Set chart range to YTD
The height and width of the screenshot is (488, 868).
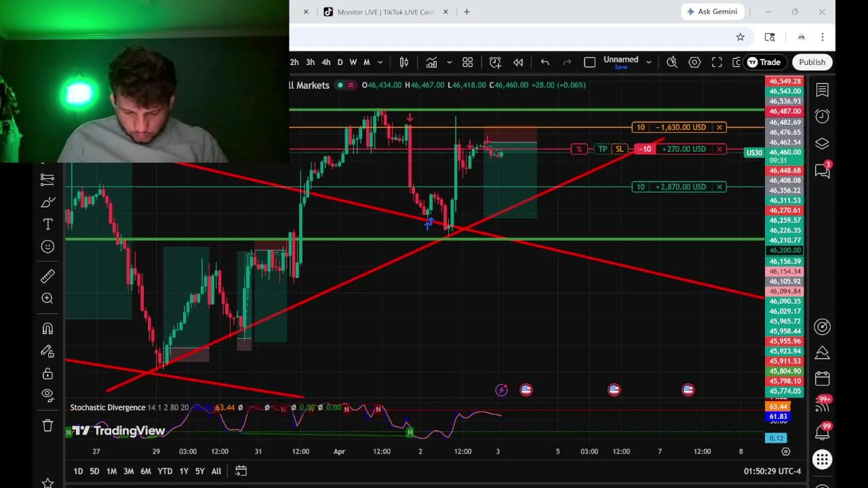pos(165,471)
